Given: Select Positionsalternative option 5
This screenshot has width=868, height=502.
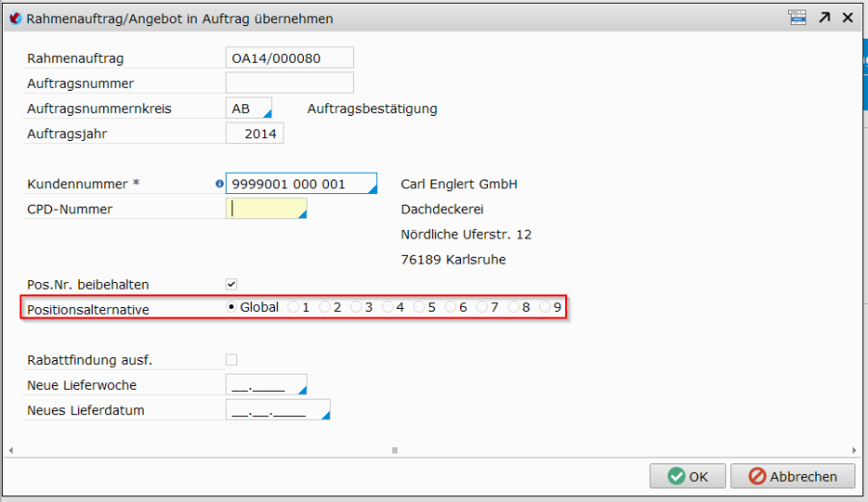Looking at the screenshot, I should coord(420,307).
